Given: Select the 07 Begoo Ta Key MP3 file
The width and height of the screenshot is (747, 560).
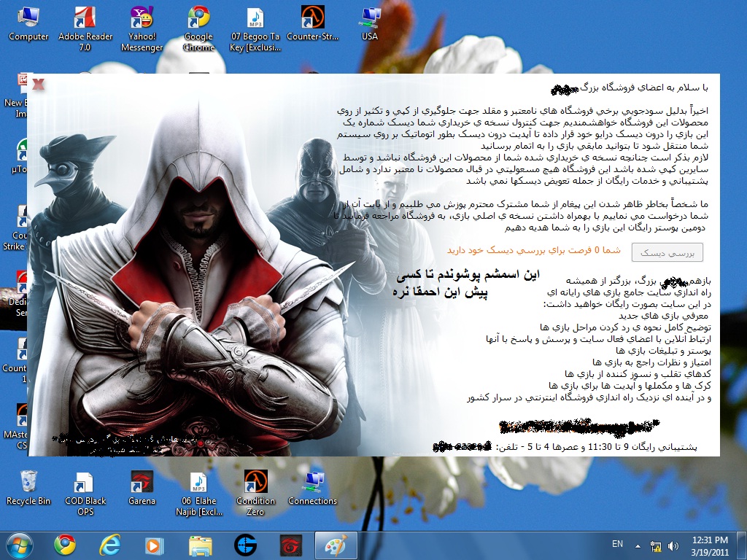Looking at the screenshot, I should click(x=255, y=28).
